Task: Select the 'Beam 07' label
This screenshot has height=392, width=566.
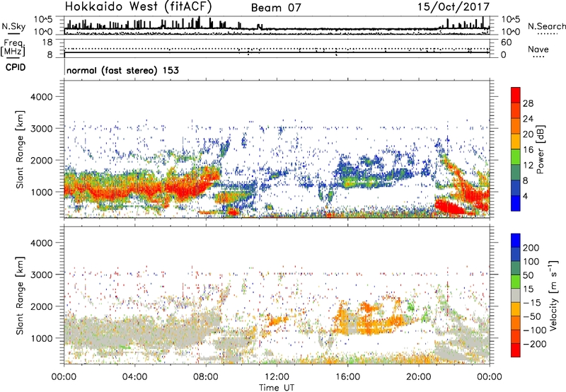Action: click(x=276, y=8)
